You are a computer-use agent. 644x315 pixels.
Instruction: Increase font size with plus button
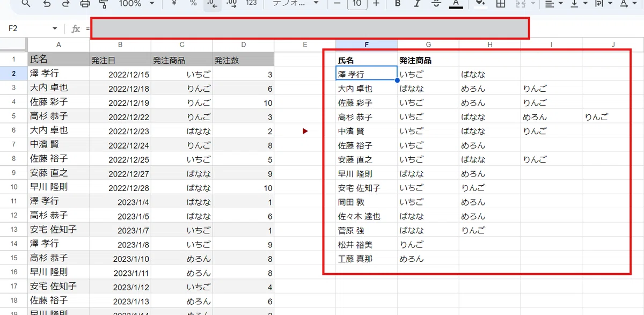click(376, 3)
